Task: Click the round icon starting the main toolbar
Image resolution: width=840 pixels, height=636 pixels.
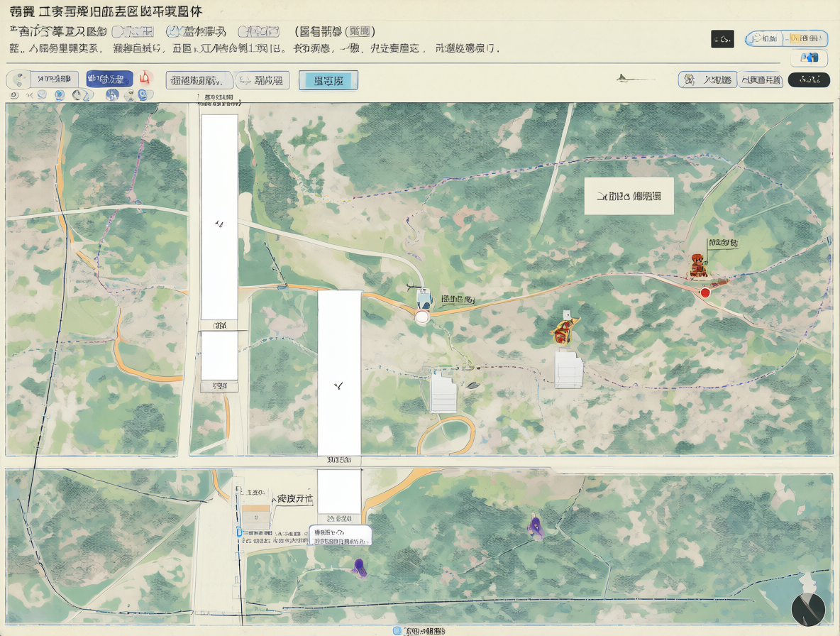Action: (x=18, y=79)
